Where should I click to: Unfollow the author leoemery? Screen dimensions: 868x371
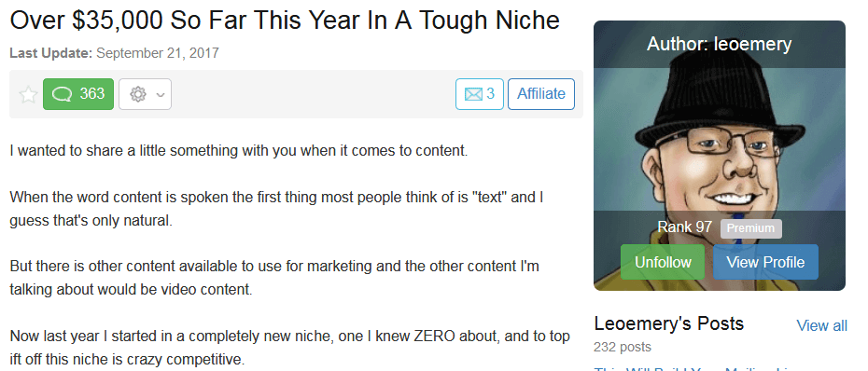[663, 262]
